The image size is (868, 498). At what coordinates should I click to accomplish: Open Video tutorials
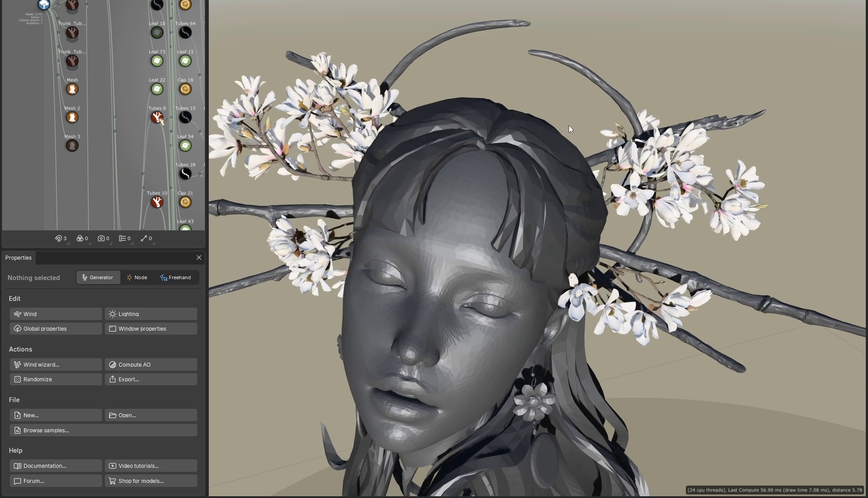coord(151,466)
